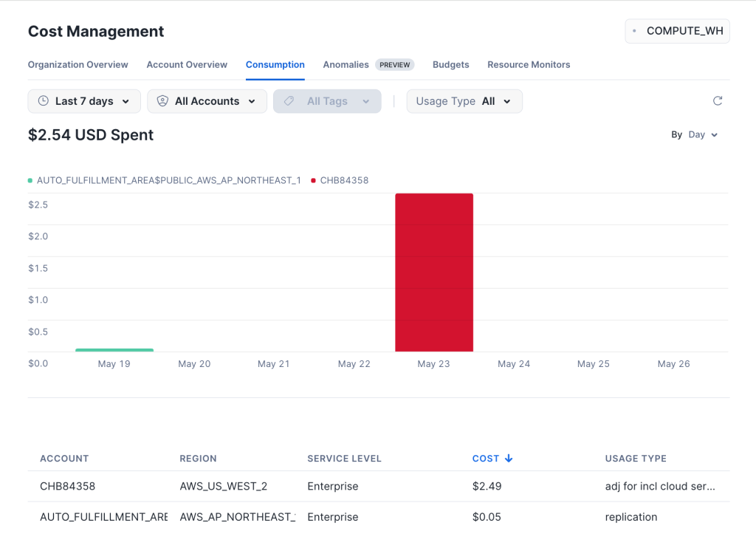Switch to the Organization Overview tab
The height and width of the screenshot is (548, 756).
[78, 65]
